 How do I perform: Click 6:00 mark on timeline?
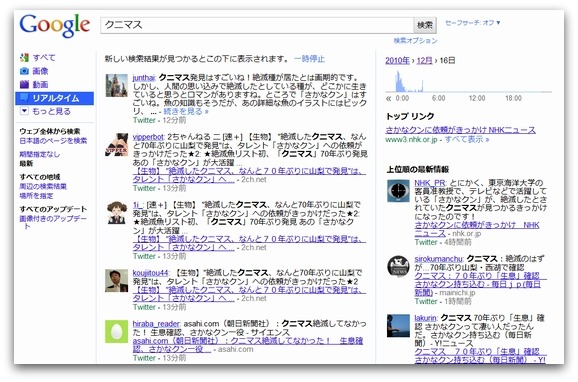point(438,98)
